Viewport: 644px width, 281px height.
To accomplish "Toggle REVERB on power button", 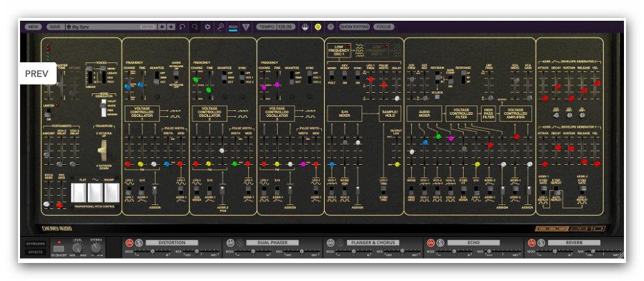I will (531, 243).
